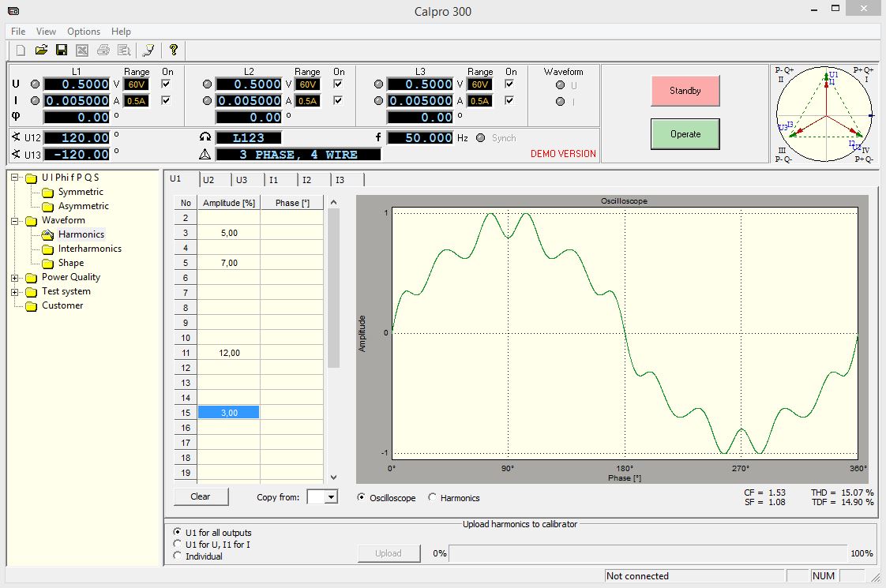
Task: Click the Customer folder icon
Action: pos(31,305)
